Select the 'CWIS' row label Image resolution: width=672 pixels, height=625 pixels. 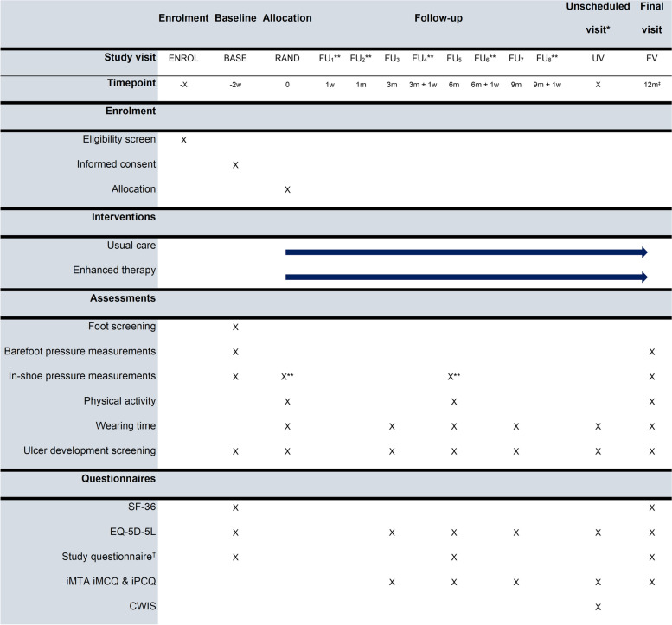[143, 606]
